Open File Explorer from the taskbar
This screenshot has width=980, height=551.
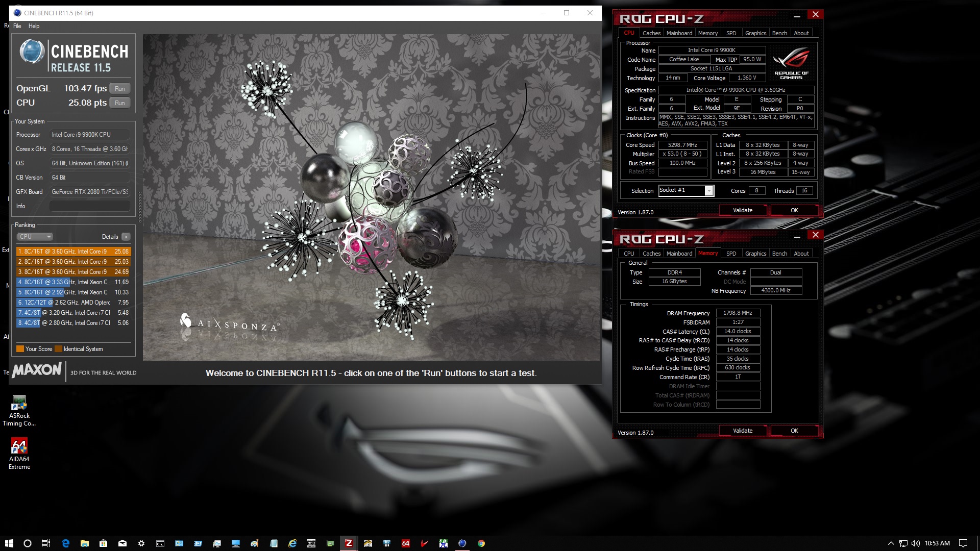[85, 543]
